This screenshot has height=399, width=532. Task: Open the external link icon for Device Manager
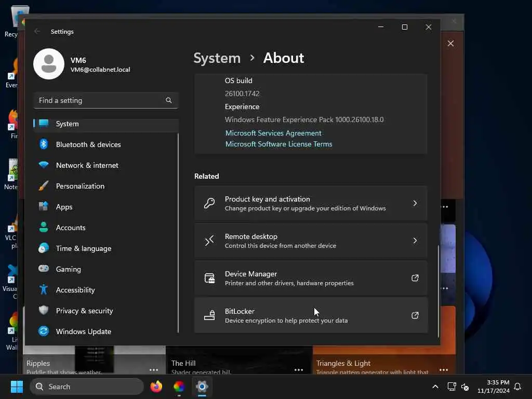(x=415, y=278)
